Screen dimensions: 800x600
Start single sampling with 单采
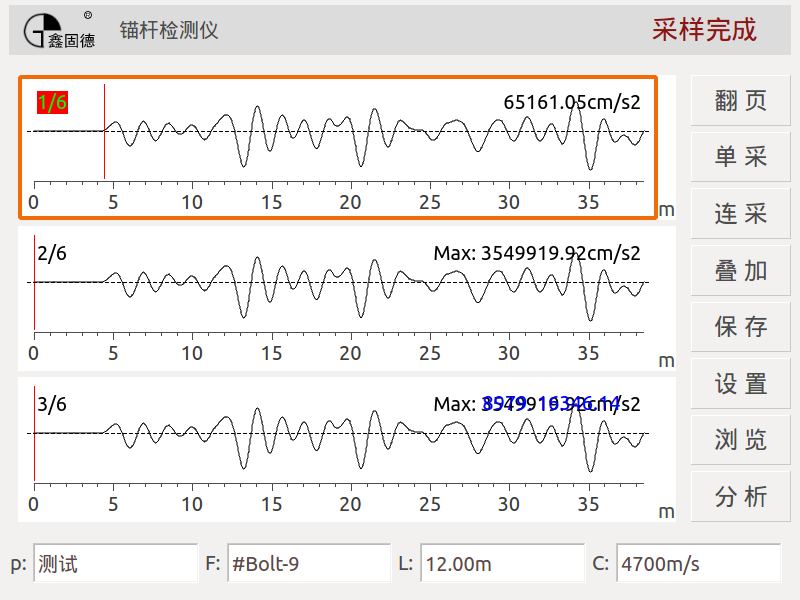point(740,157)
